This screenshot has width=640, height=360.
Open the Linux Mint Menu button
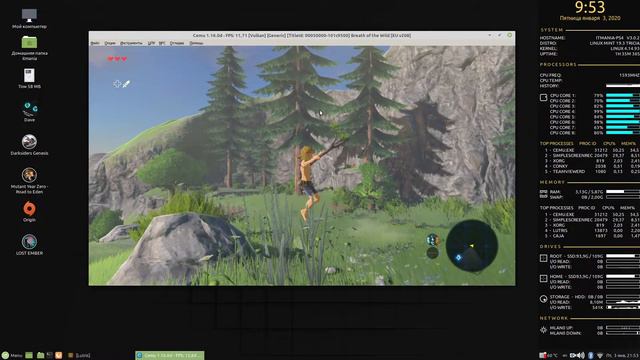12,356
